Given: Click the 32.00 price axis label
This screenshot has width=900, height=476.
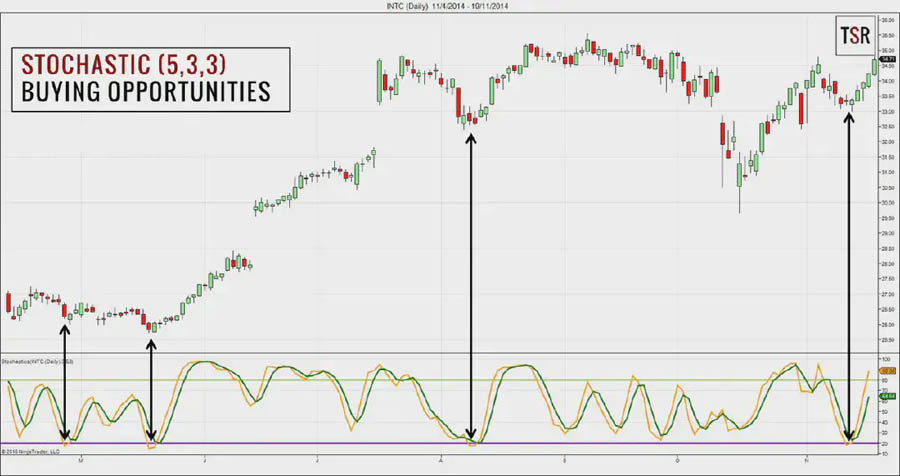Looking at the screenshot, I should click(888, 142).
